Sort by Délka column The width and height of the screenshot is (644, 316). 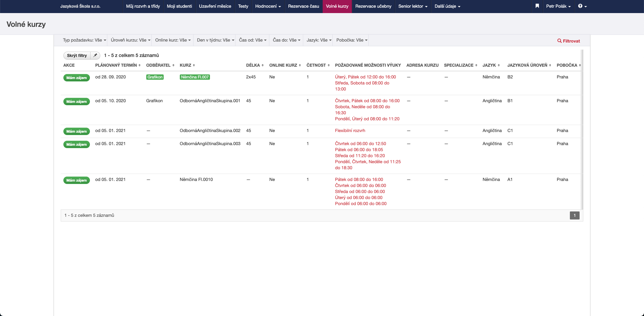point(255,65)
